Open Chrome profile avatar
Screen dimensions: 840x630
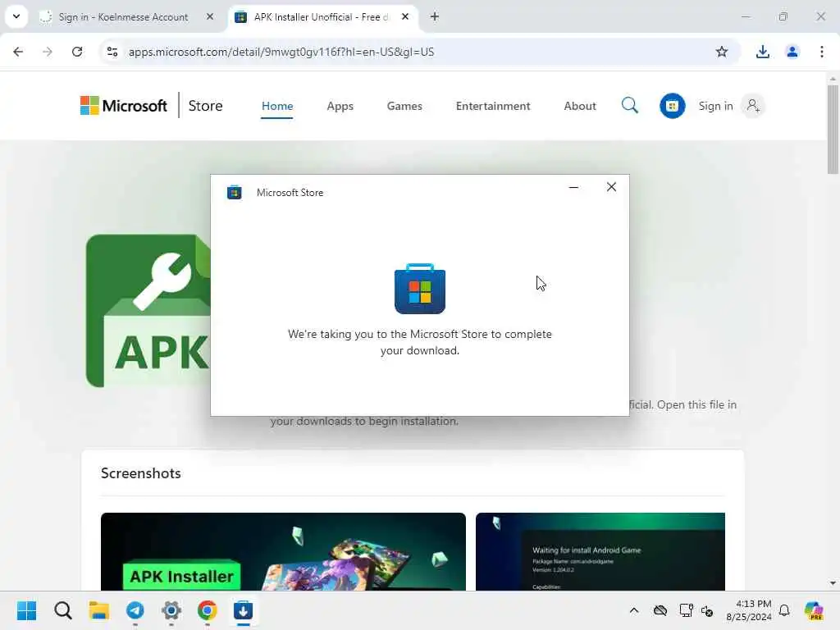click(792, 52)
